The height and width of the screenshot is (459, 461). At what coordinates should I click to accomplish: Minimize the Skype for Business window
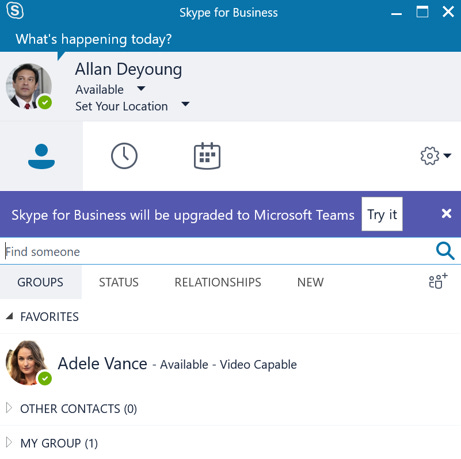(x=396, y=14)
